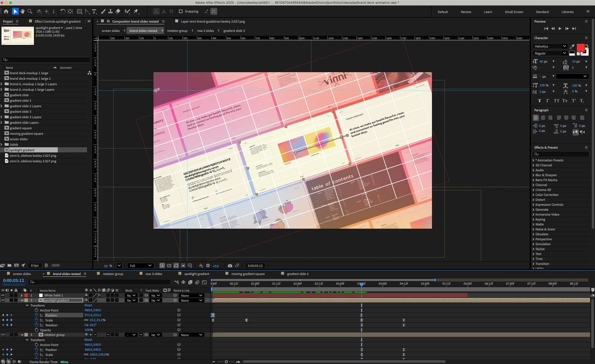Click the red fill color swatch
The width and height of the screenshot is (595, 364).
(580, 48)
